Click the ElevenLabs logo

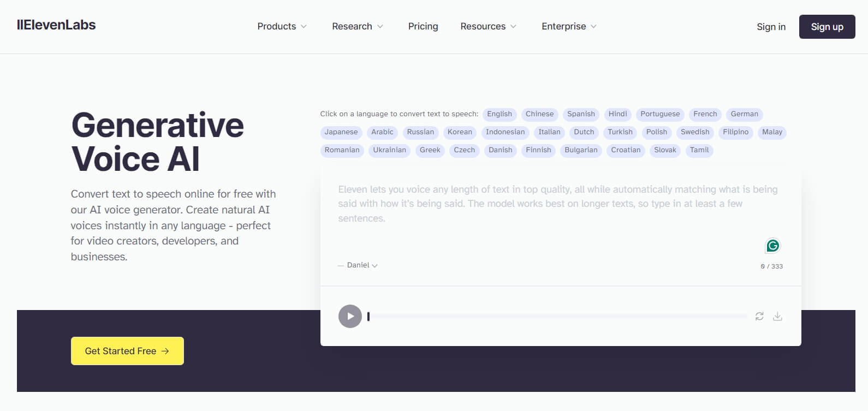point(56,25)
